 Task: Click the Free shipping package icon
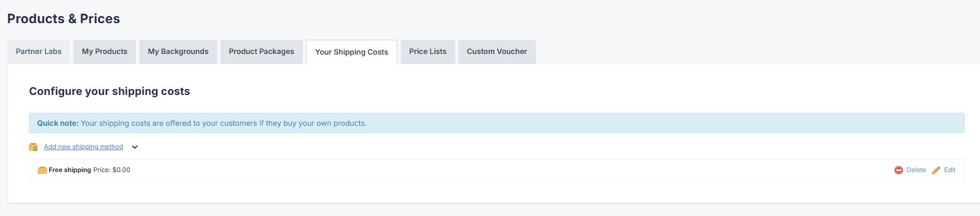pyautogui.click(x=42, y=170)
